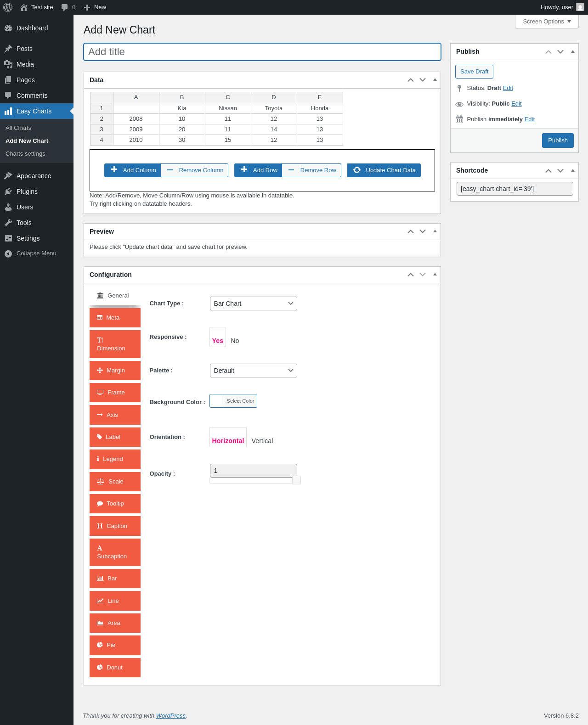Click the Add title input field

point(262,52)
